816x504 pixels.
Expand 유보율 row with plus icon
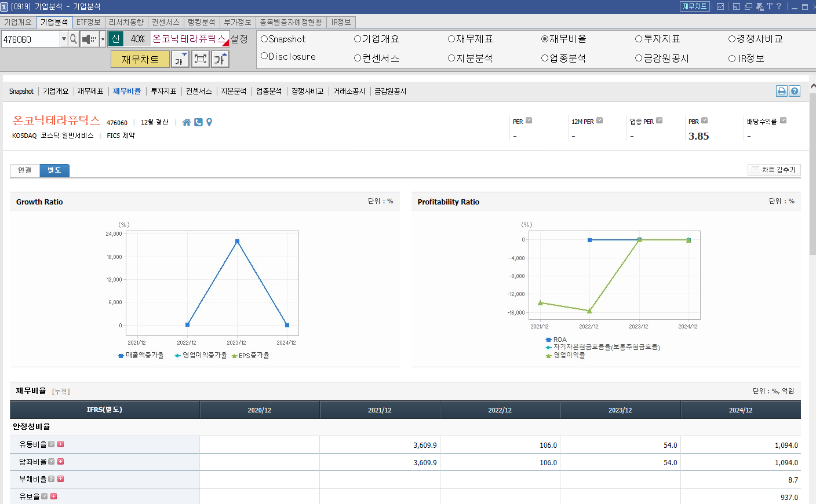click(53, 496)
